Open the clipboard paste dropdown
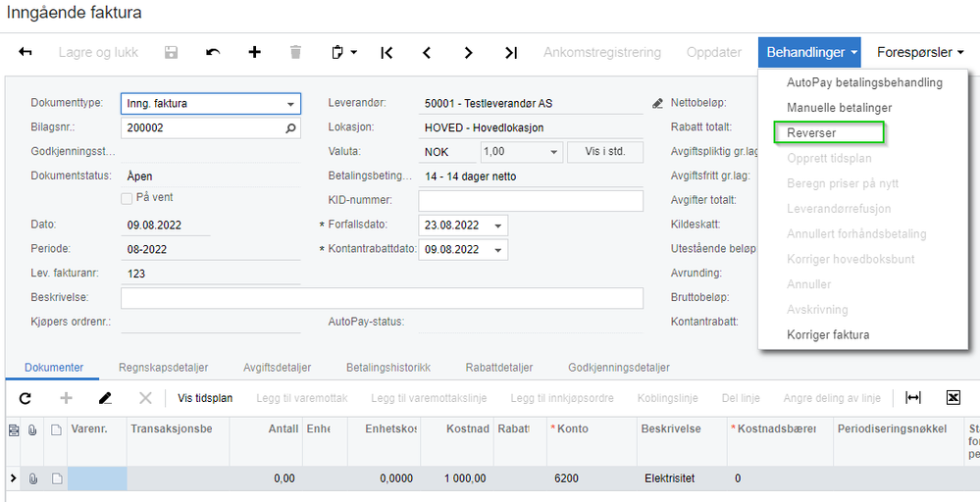 point(343,52)
